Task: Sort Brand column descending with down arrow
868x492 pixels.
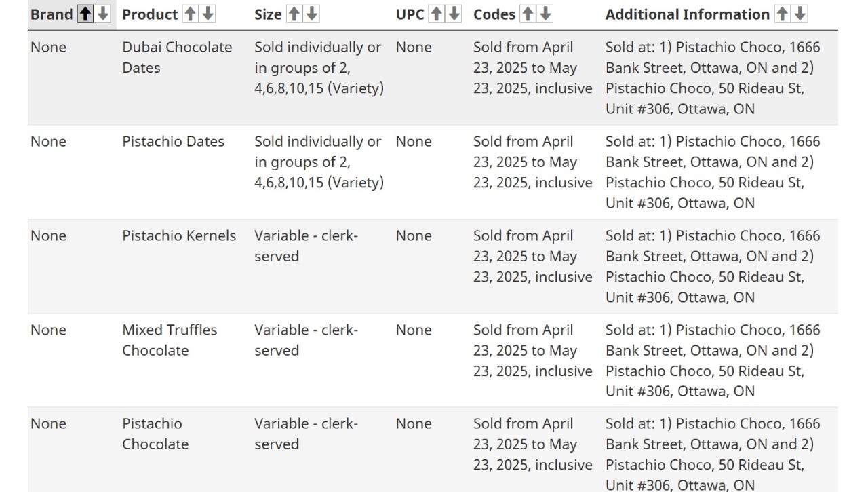Action: tap(102, 14)
